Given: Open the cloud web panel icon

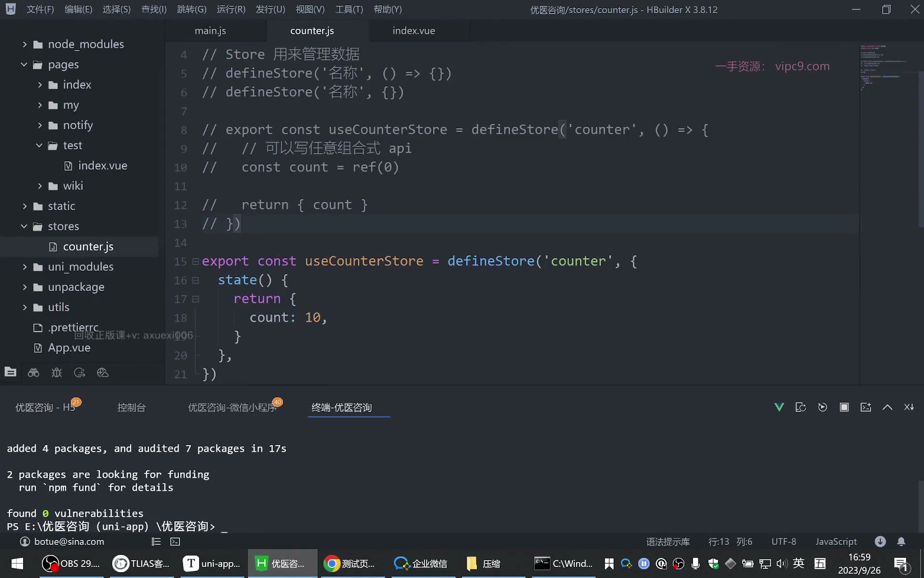Looking at the screenshot, I should (103, 372).
